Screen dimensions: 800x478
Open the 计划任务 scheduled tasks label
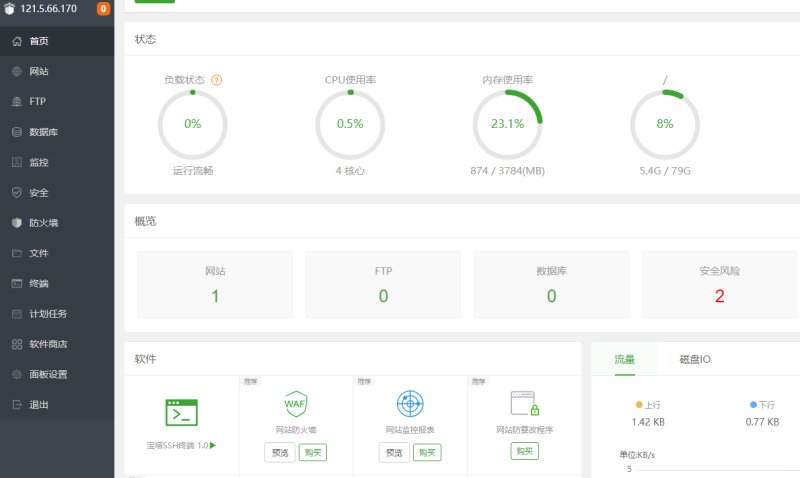click(48, 314)
